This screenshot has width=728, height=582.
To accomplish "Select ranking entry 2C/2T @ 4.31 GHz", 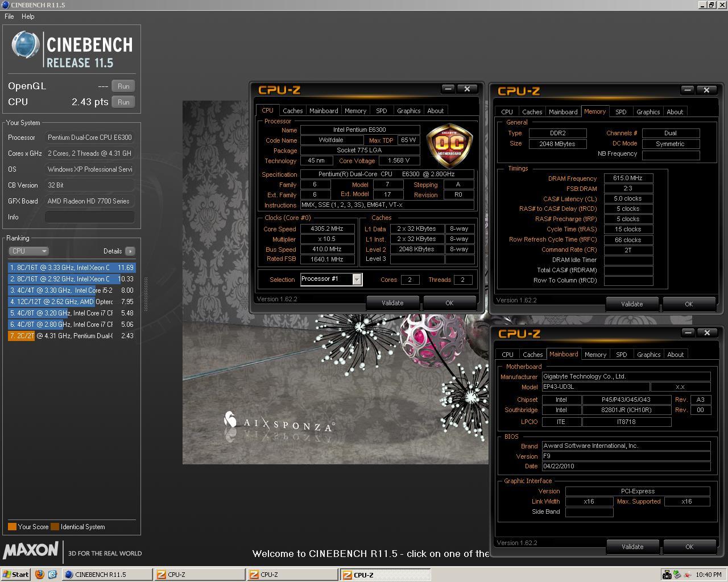I will click(72, 335).
